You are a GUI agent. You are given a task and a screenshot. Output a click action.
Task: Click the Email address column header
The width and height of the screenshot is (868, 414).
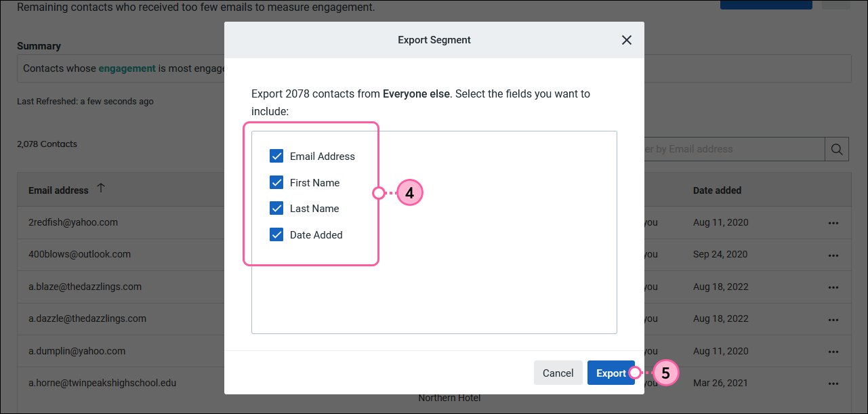tap(58, 190)
